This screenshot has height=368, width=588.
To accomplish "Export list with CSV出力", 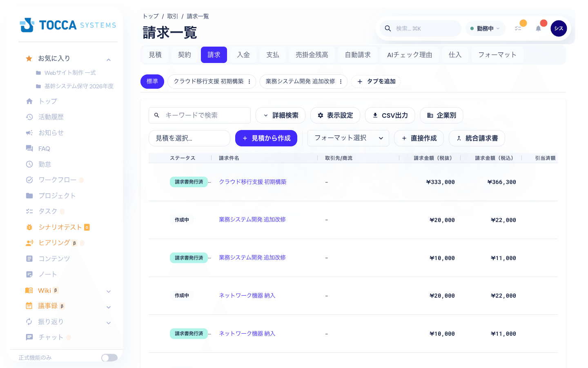I will click(x=390, y=115).
